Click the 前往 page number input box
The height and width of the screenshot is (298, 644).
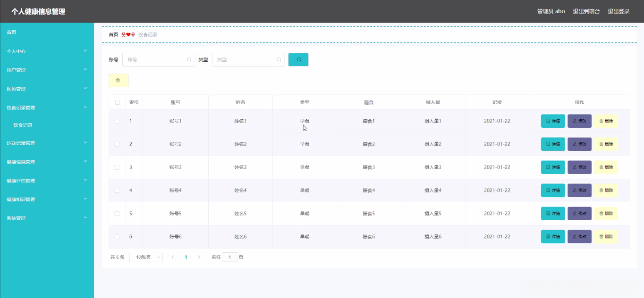[230, 257]
